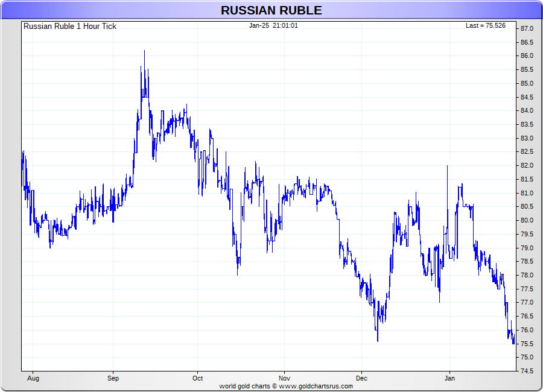The width and height of the screenshot is (543, 392).
Task: Click the Oct x-axis label
Action: (x=197, y=379)
